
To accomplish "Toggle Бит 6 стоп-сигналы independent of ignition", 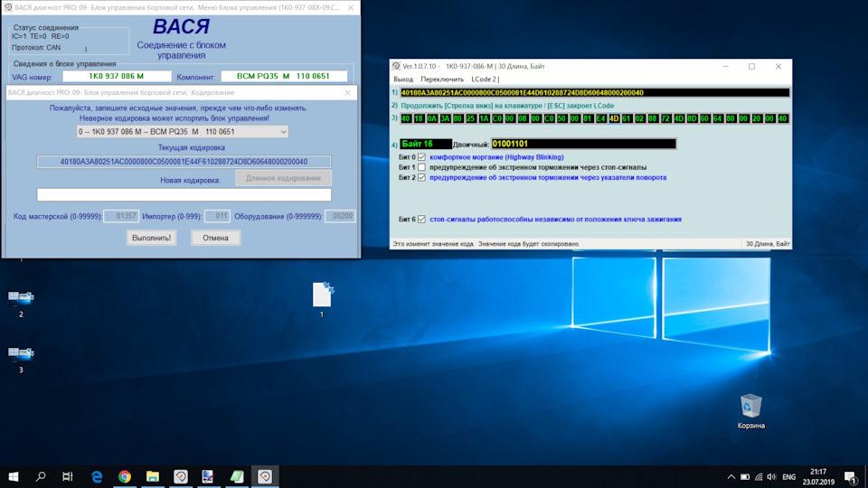I will 422,219.
